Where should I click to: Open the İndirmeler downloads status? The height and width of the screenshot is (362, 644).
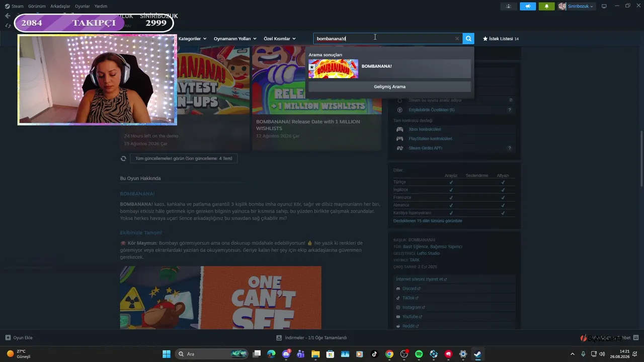click(311, 338)
